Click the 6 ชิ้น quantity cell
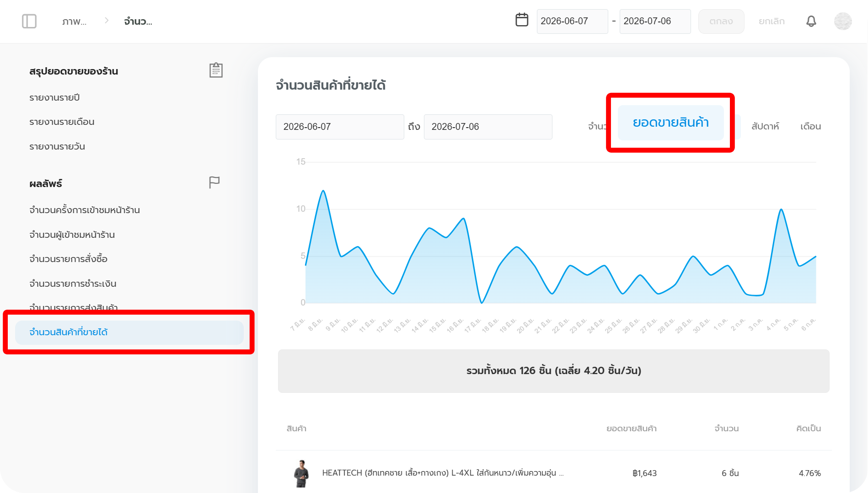Image resolution: width=868 pixels, height=493 pixels. [730, 473]
